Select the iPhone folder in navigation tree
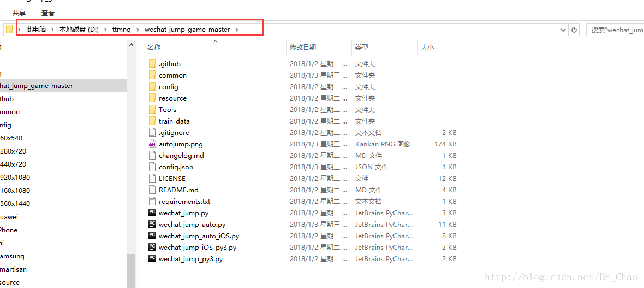The width and height of the screenshot is (644, 288). 9,230
